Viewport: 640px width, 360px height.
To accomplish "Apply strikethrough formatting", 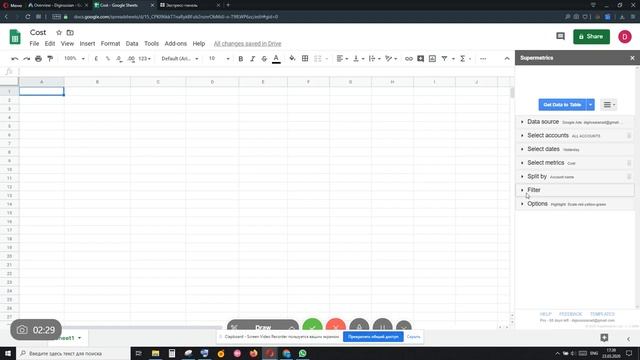I will tap(264, 59).
